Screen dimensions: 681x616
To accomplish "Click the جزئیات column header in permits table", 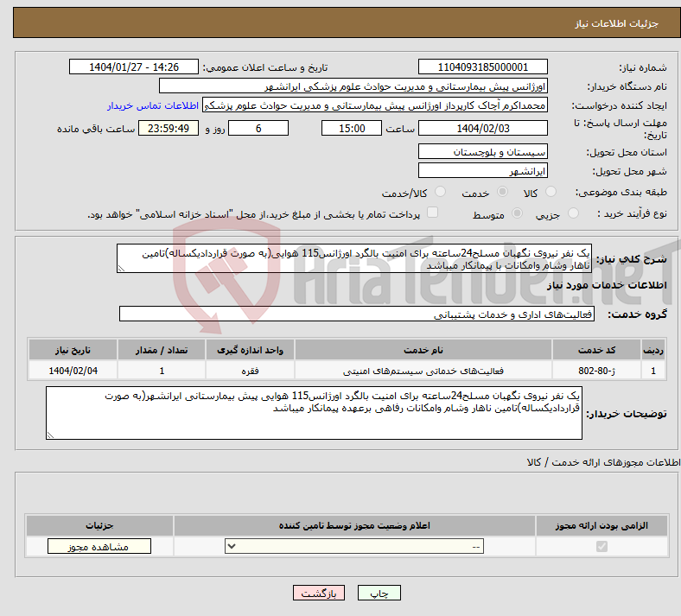I will (99, 525).
